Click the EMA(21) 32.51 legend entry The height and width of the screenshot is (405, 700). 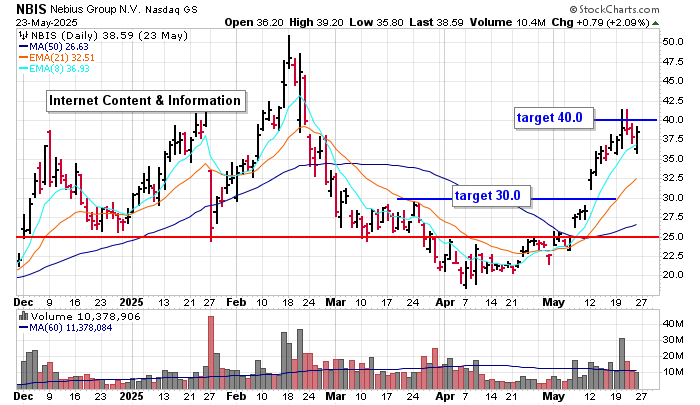57,58
